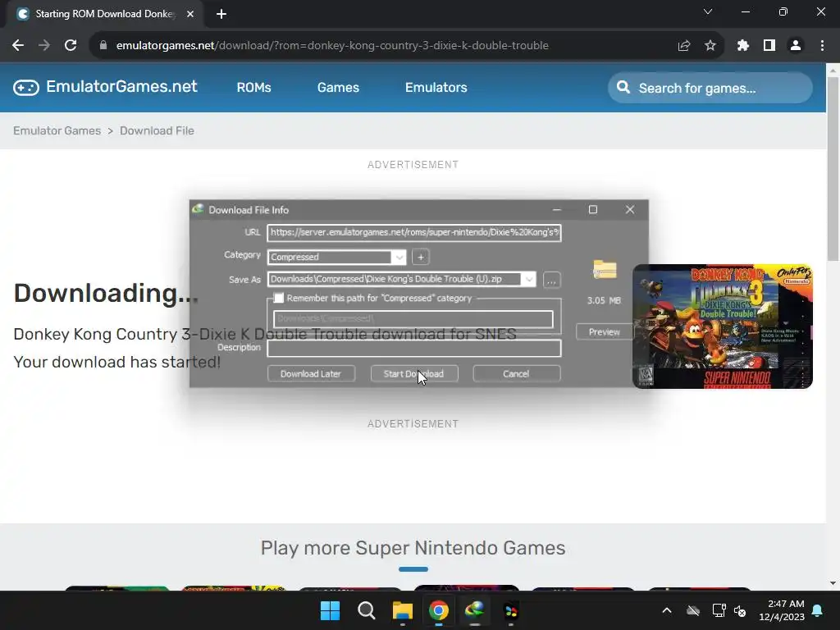The height and width of the screenshot is (630, 840).
Task: Maximize the Download File Info dialog
Action: pyautogui.click(x=593, y=209)
